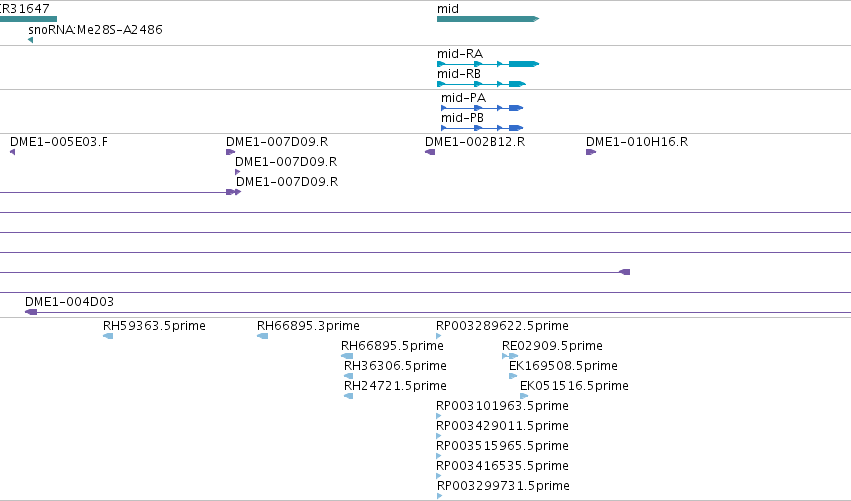Click the RP003101963.5prime label
Screen dimensions: 851x501
point(503,406)
